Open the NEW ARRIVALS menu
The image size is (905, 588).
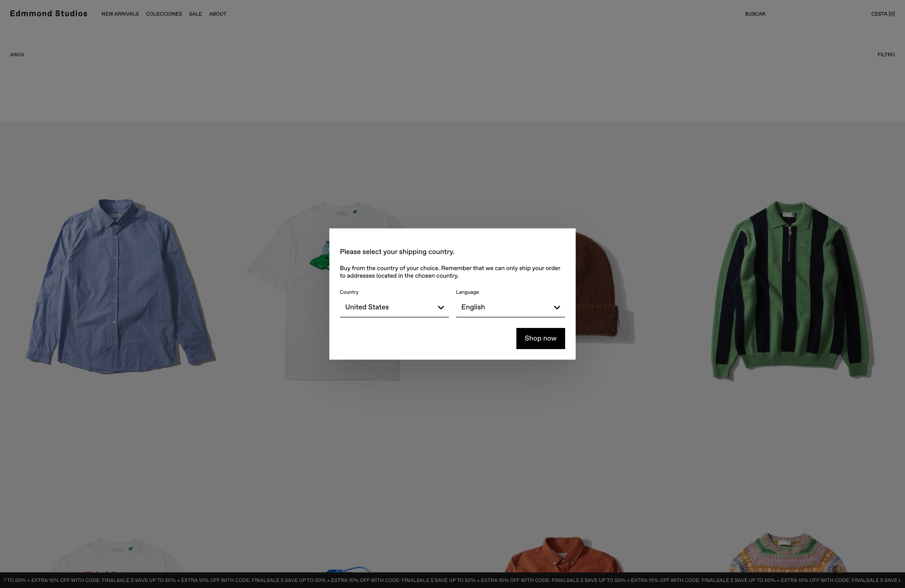(x=120, y=14)
